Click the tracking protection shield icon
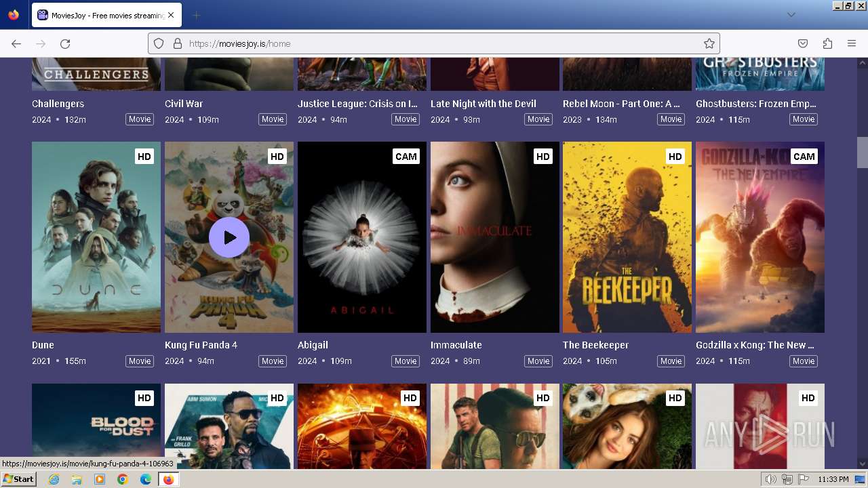Image resolution: width=868 pixels, height=488 pixels. point(159,43)
